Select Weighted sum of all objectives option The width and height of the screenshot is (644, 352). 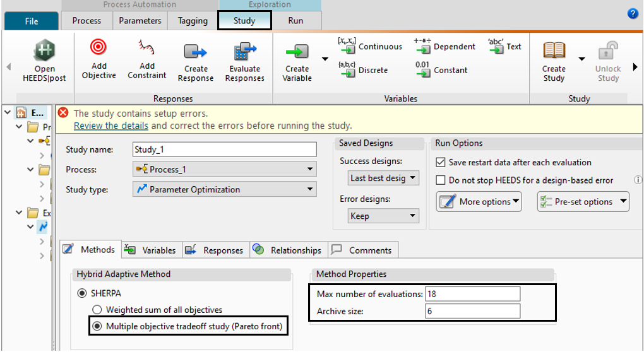(x=97, y=310)
